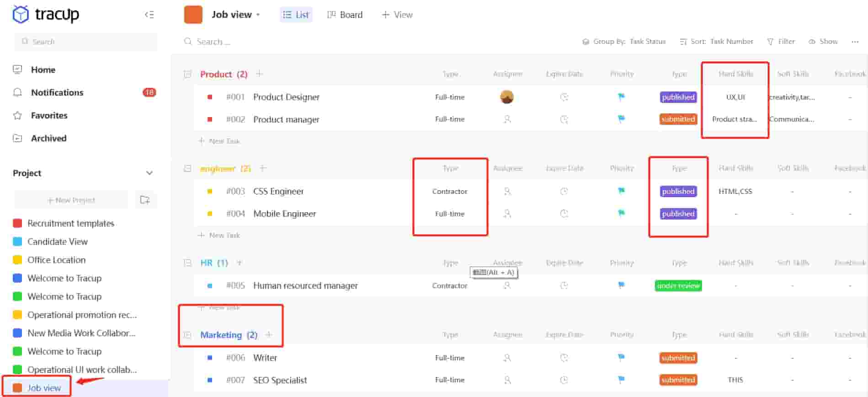Open Notifications in the sidebar
This screenshot has height=397, width=868.
coord(57,92)
